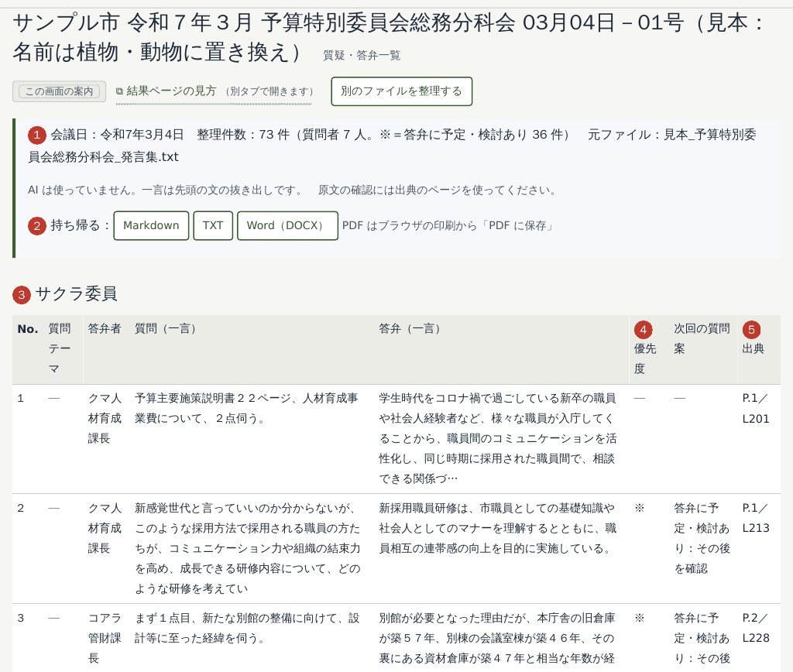The image size is (793, 672).
Task: Click the question 新感覚世代と言っていいのか
Action: [x=247, y=548]
